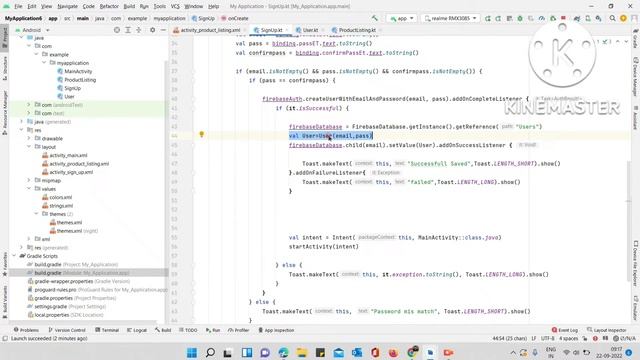The height and width of the screenshot is (360, 640).
Task: Expand the java (generated) folder
Action: coord(21,122)
